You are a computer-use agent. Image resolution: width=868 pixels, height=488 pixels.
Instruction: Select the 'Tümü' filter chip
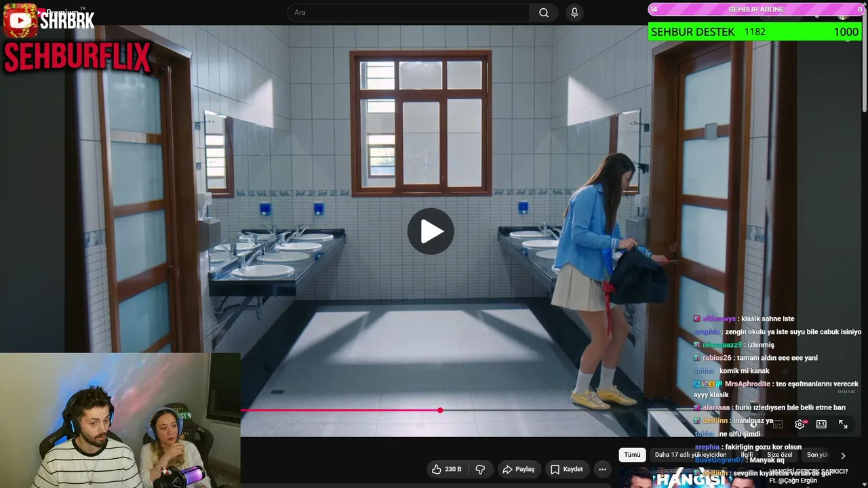pos(632,455)
